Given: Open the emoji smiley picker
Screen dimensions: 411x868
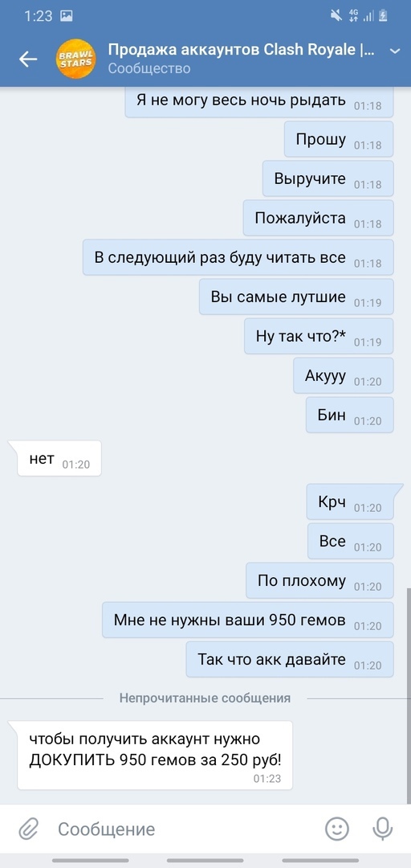Looking at the screenshot, I should [x=337, y=829].
